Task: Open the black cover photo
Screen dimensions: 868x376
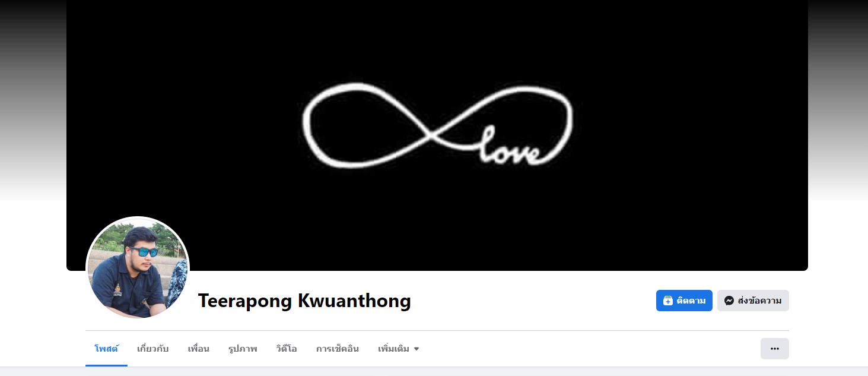Action: (x=437, y=135)
